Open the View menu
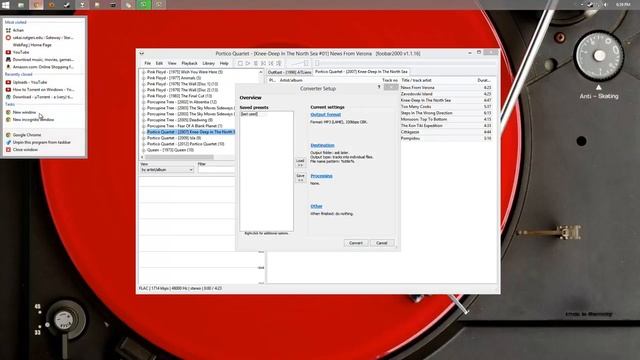The image size is (640, 360). [x=172, y=63]
